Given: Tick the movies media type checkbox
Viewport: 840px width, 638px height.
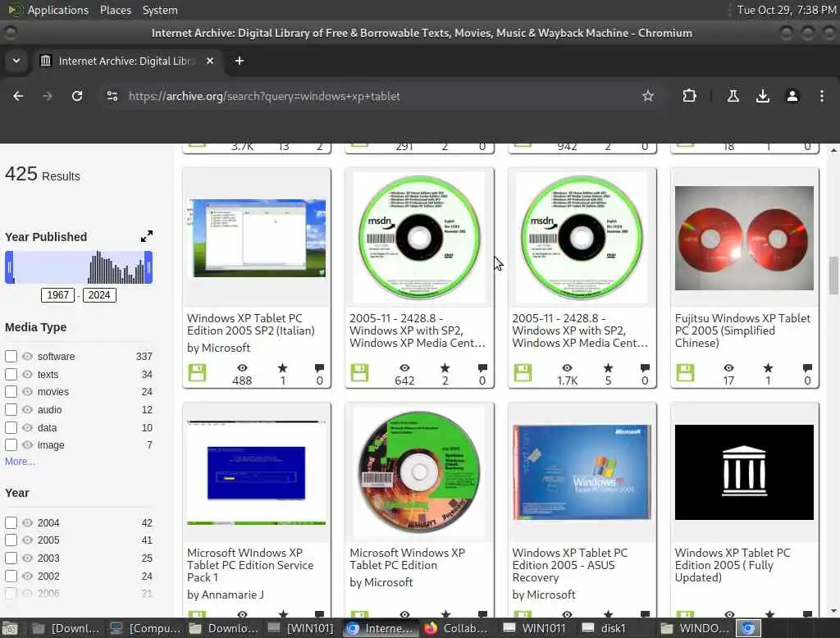Looking at the screenshot, I should tap(11, 392).
